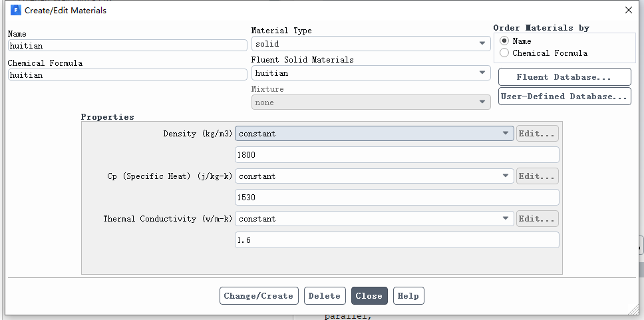Click the Name input field
Screen dimensions: 644x320
coord(127,46)
